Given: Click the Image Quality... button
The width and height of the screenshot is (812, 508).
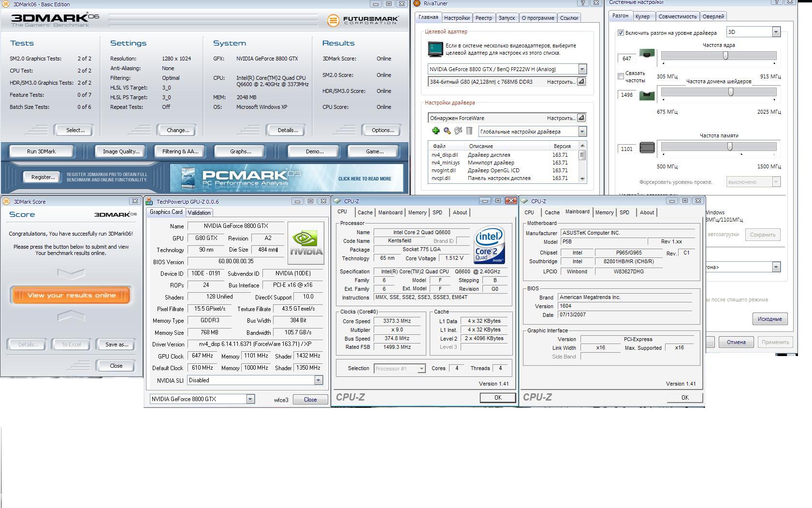Looking at the screenshot, I should (121, 151).
